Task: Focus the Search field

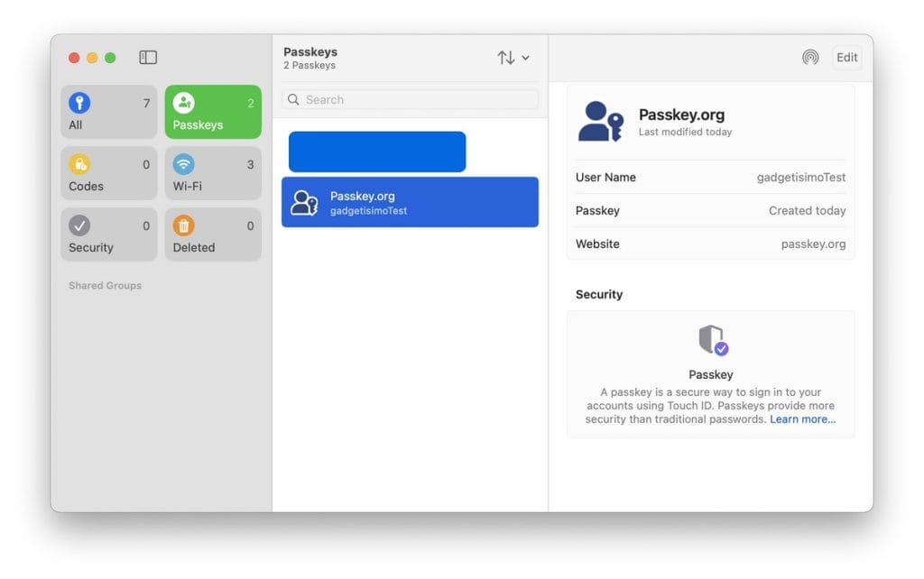Action: (x=411, y=99)
